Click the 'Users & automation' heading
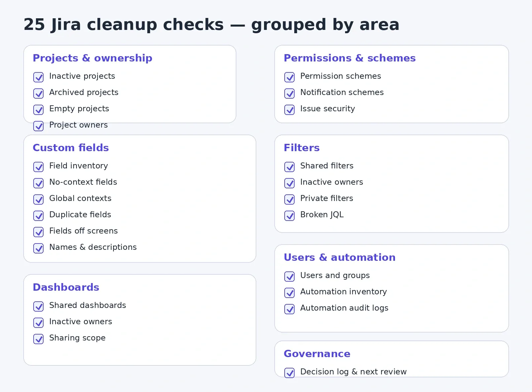The width and height of the screenshot is (532, 392). tap(339, 257)
